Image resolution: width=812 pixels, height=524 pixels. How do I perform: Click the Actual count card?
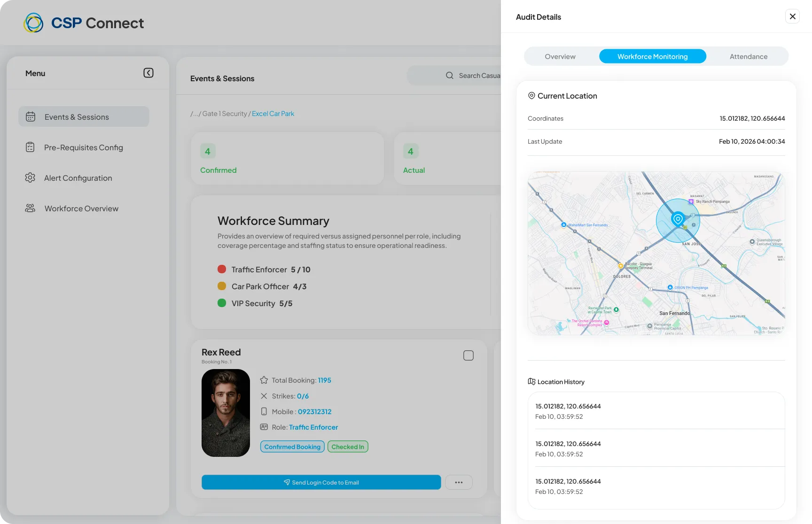pyautogui.click(x=447, y=158)
